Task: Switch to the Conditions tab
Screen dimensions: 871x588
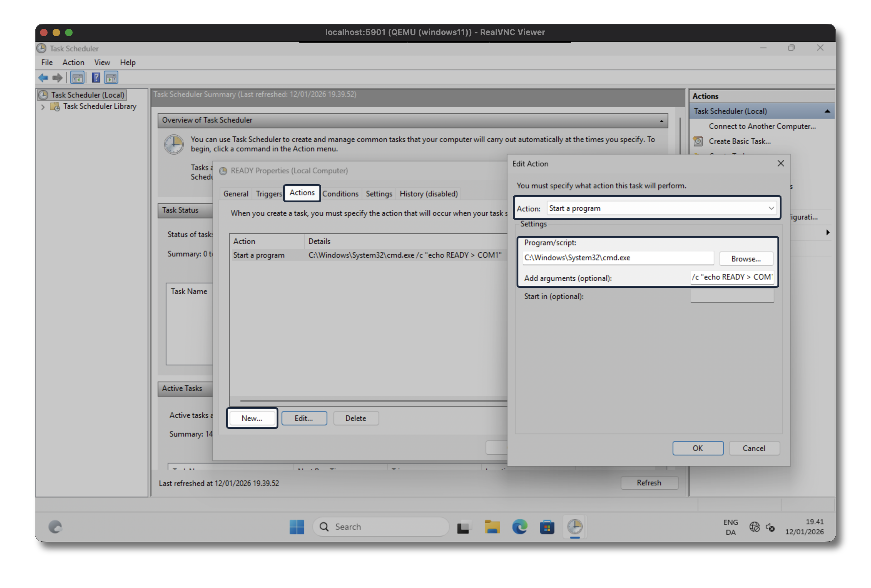Action: pos(340,194)
